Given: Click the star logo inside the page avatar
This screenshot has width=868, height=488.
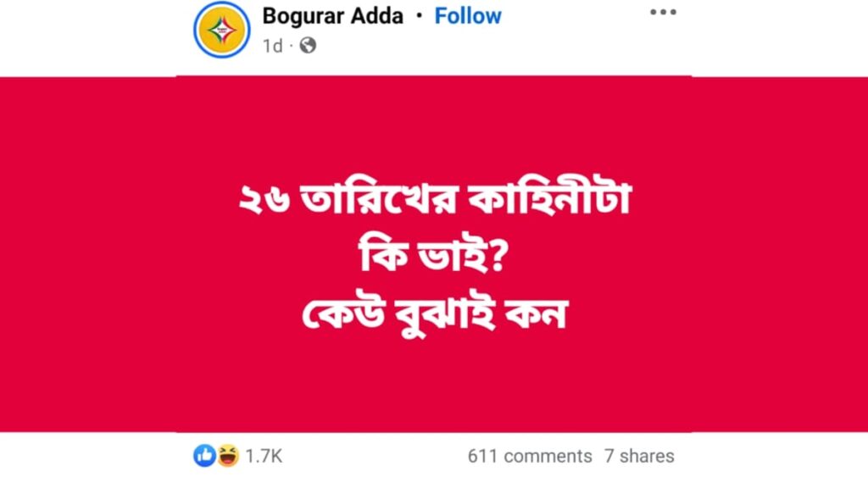Looking at the screenshot, I should pos(222,30).
